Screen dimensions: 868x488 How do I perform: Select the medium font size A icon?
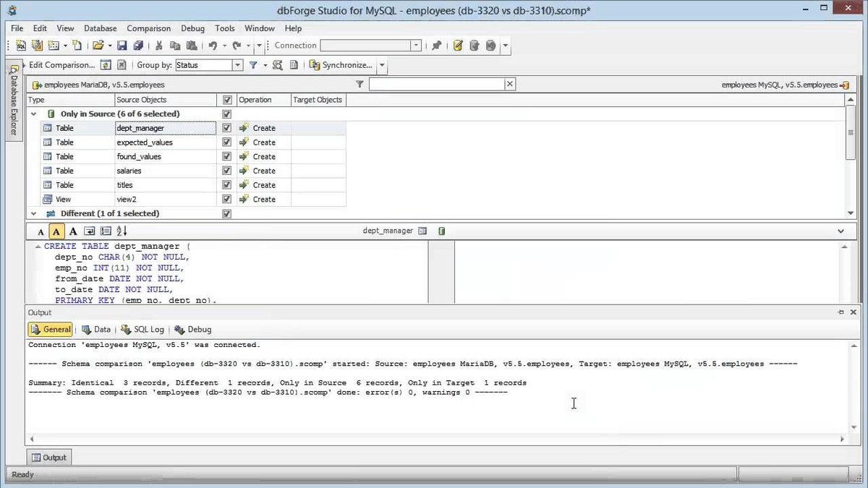pos(56,231)
